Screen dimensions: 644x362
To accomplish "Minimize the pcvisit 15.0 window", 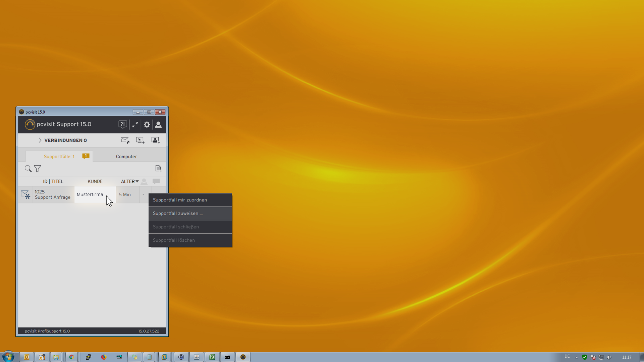I will [138, 112].
